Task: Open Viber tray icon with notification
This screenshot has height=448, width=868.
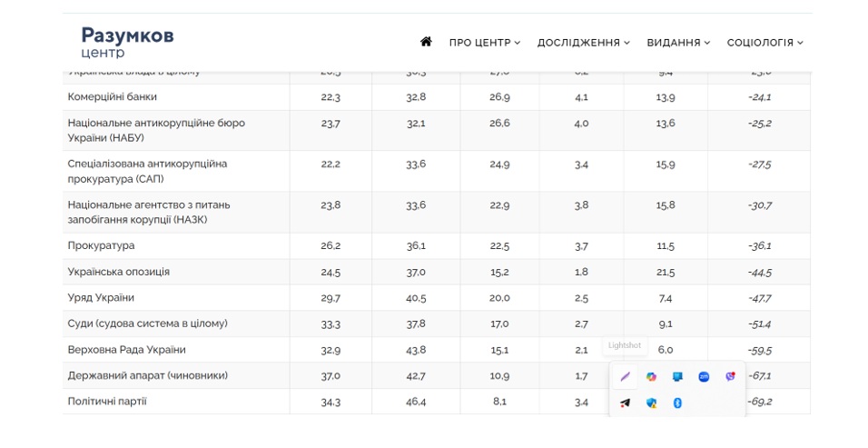Action: pos(730,377)
